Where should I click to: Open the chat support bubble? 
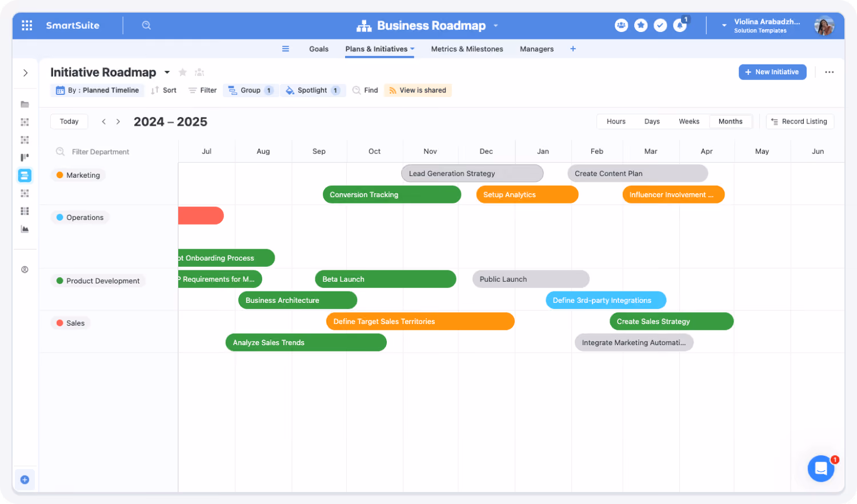[x=821, y=469]
